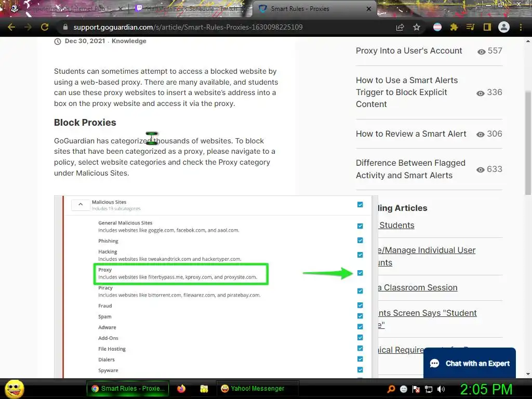The image size is (532, 399).
Task: Click the tray flag with red X
Action: (x=416, y=389)
